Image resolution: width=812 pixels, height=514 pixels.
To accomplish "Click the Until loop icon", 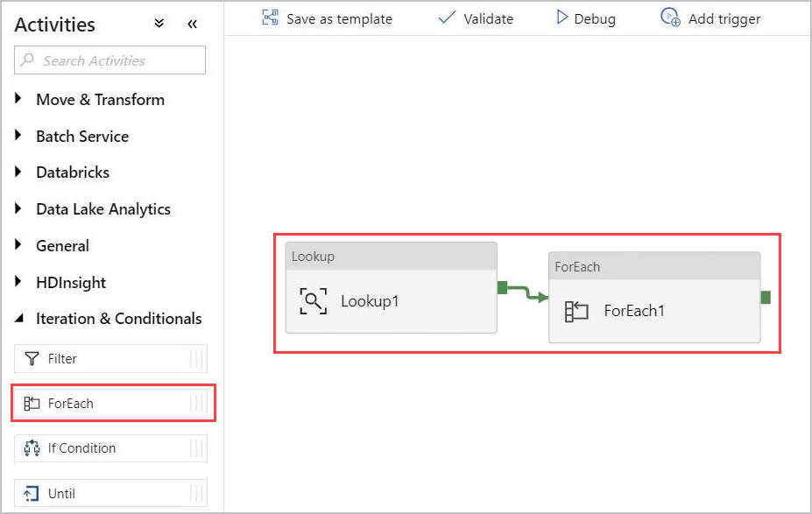I will 31,493.
